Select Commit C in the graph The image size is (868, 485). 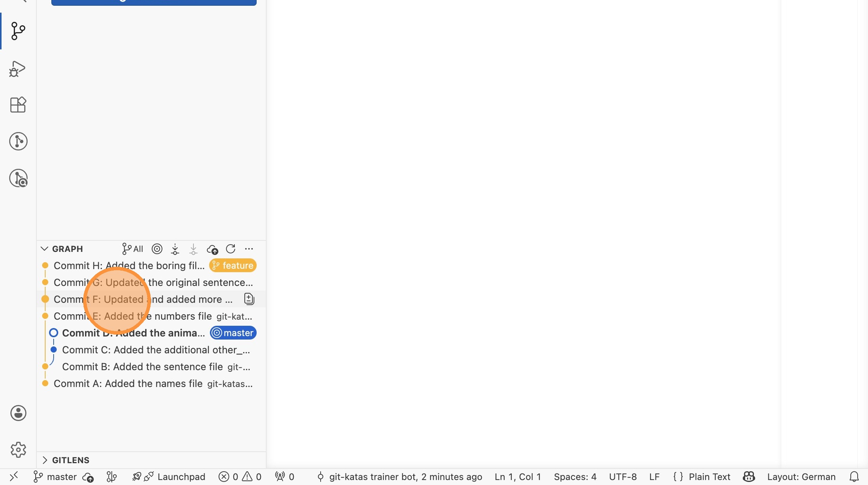coord(156,350)
